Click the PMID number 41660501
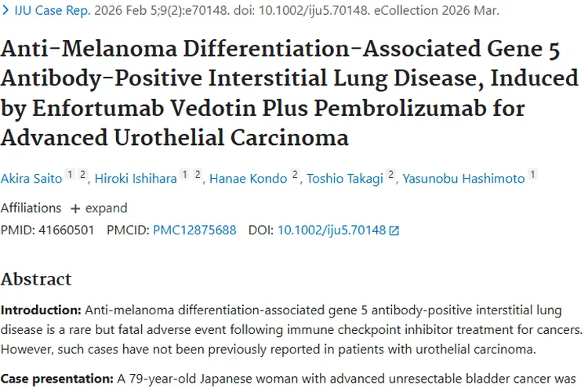The image size is (588, 392). pos(66,230)
